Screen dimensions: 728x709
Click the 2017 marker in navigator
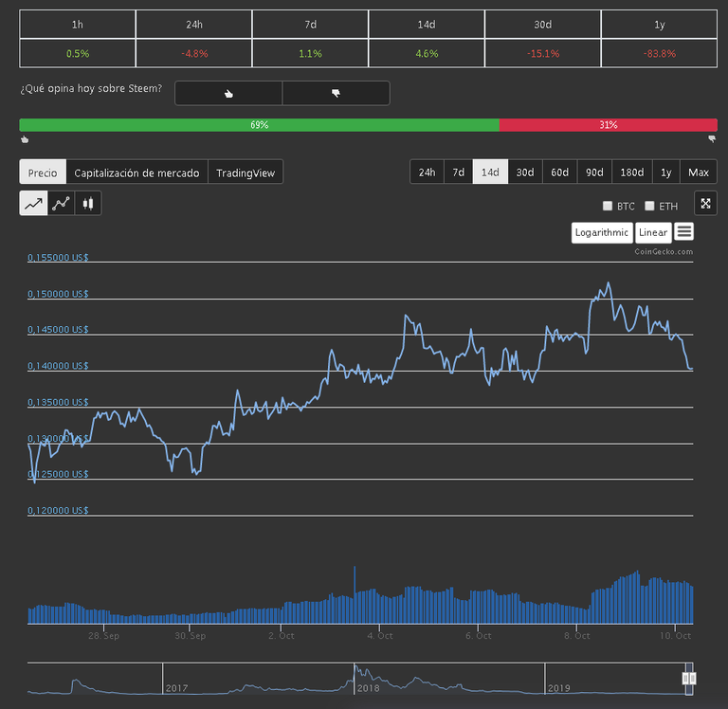(177, 687)
